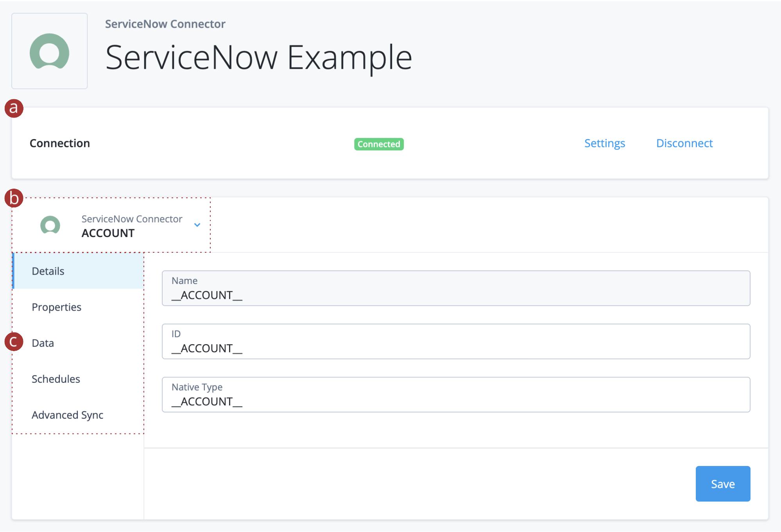Image resolution: width=781 pixels, height=532 pixels.
Task: Open the Details tab
Action: point(79,271)
